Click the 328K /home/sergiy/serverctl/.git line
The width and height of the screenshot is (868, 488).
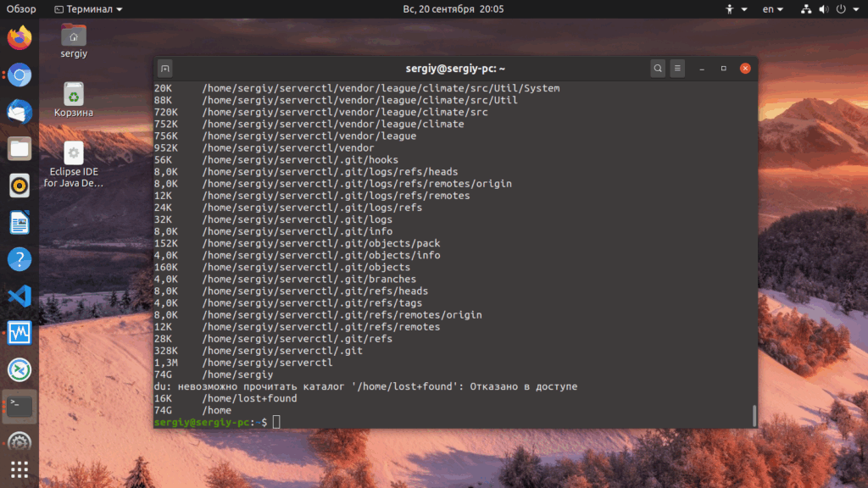tap(259, 351)
